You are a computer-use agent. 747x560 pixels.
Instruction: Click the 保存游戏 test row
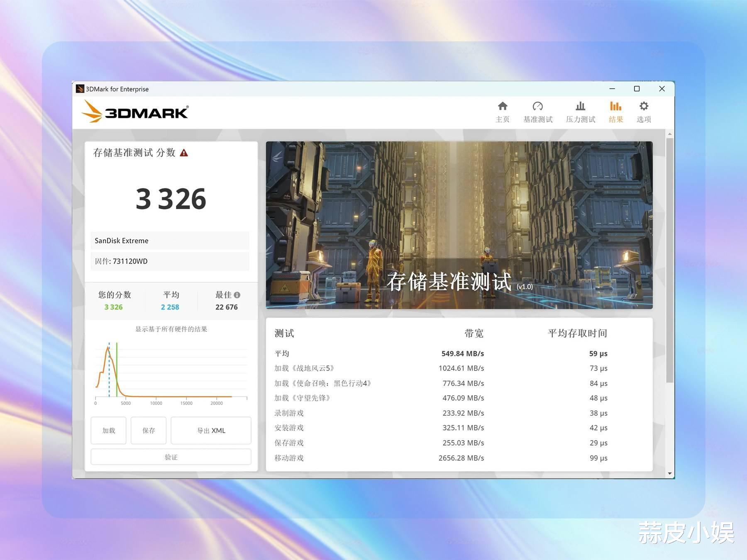(441, 443)
